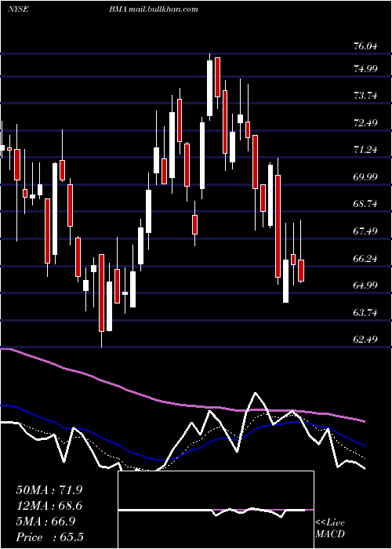Click the 69.99 price level label
Screen dimensions: 392x549
pyautogui.click(x=366, y=176)
